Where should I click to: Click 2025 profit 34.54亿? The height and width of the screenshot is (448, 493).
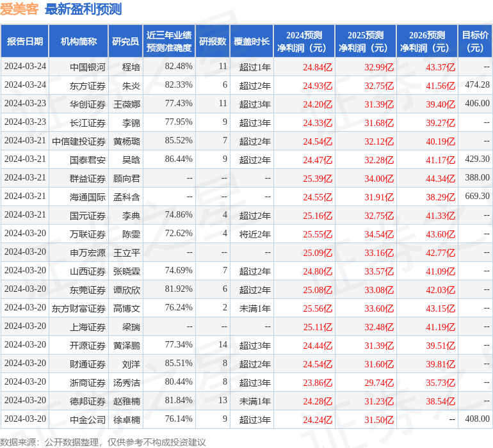(x=379, y=234)
